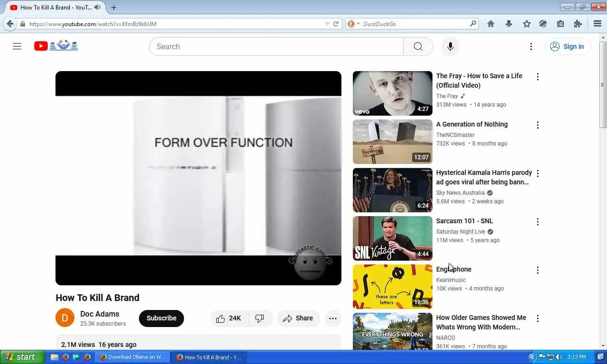Open the Saturday Night Live channel link
Screen dimensions: 607x364
coord(460,232)
